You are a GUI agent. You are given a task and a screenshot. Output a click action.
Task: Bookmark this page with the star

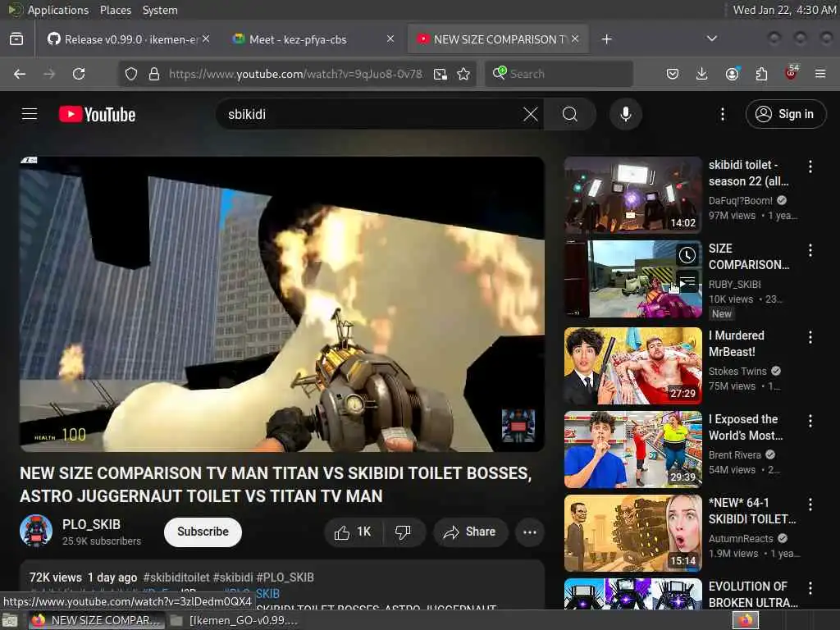click(x=464, y=74)
